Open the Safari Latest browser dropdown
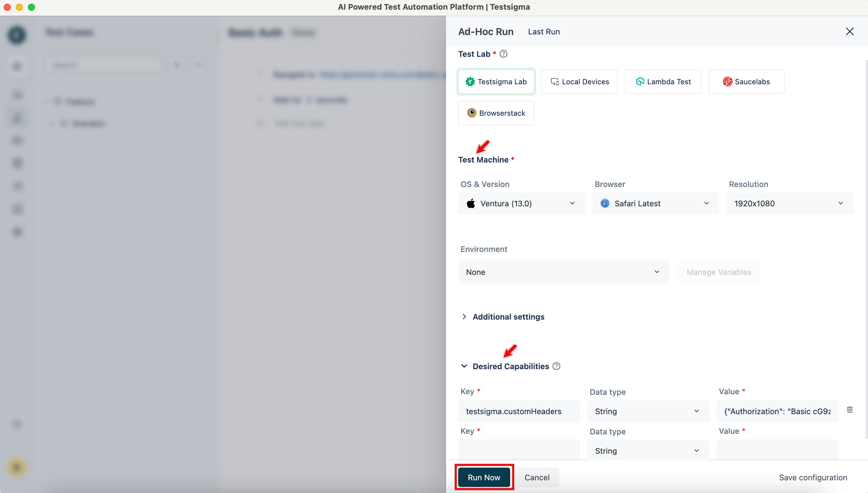The width and height of the screenshot is (868, 493). tap(655, 204)
